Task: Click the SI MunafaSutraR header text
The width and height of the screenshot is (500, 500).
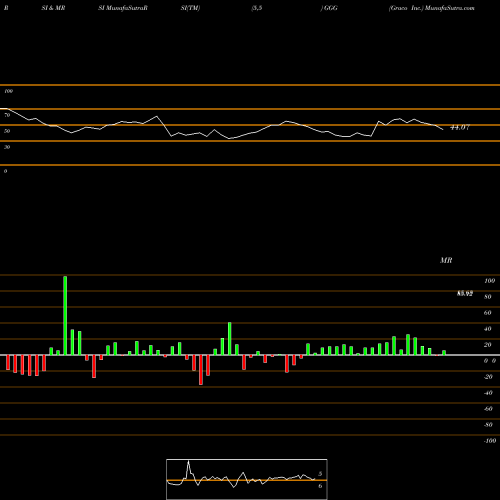Action: point(123,8)
